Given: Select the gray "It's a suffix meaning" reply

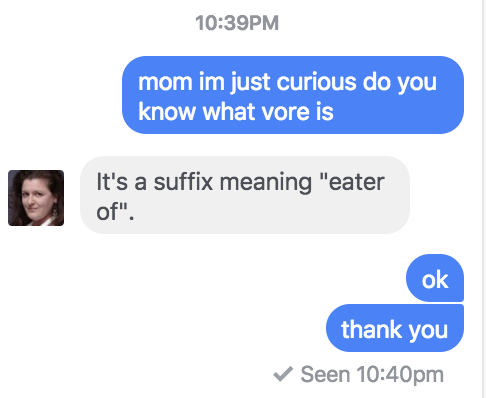Looking at the screenshot, I should [245, 195].
